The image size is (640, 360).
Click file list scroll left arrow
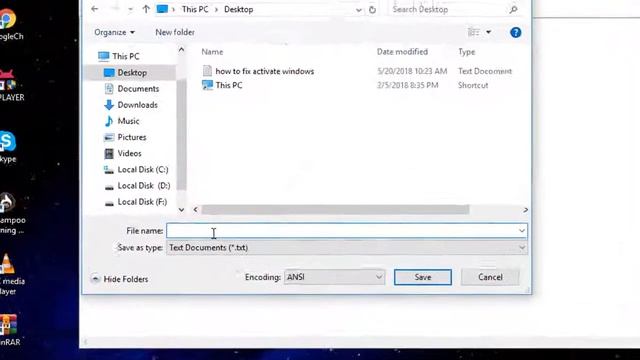(x=196, y=210)
